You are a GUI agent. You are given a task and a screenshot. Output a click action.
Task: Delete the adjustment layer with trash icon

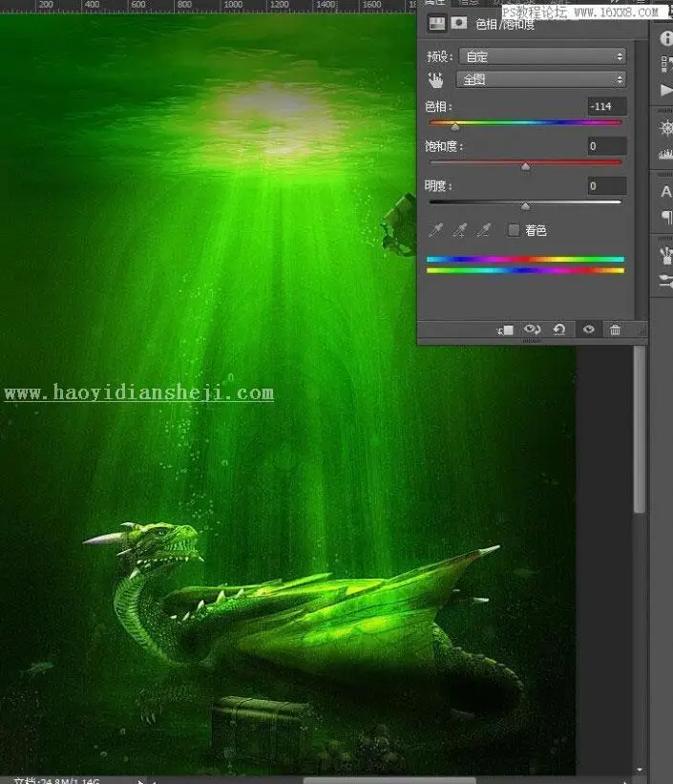pos(615,329)
